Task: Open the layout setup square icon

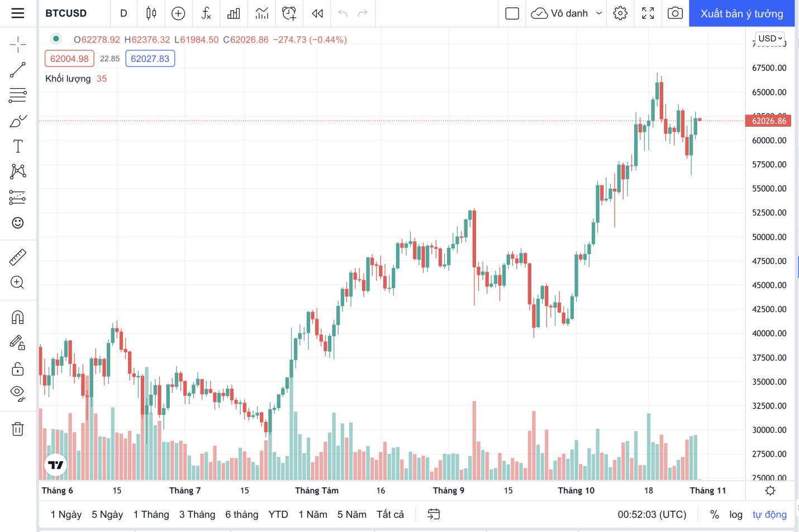Action: 512,13
